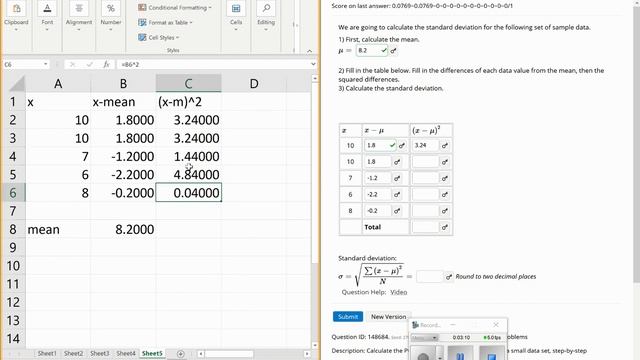
Task: Open equation editor for row 7 squared field
Action: point(445,178)
